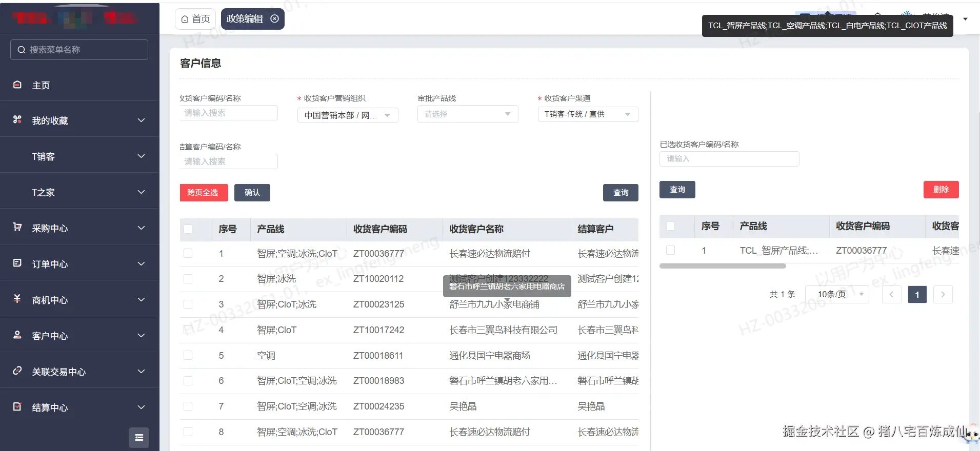This screenshot has height=451, width=980.
Task: Close the 政策编辑 tab with its X icon
Action: point(275,18)
